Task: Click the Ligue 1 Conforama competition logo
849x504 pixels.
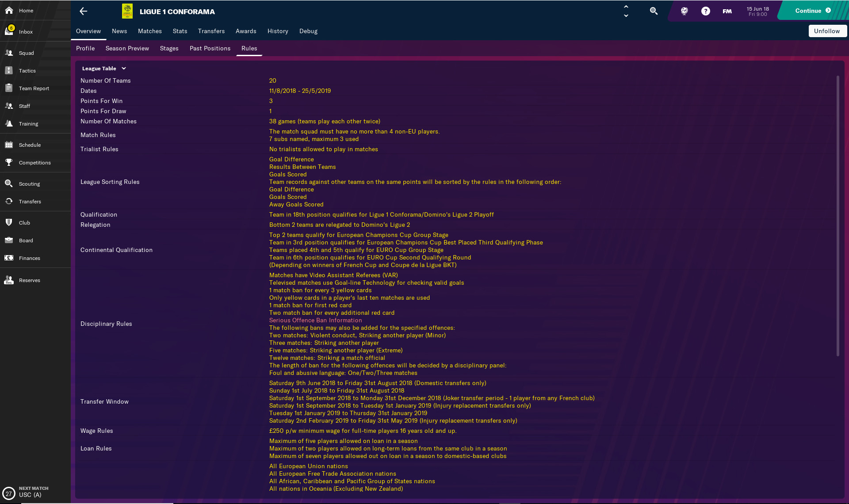Action: (127, 11)
